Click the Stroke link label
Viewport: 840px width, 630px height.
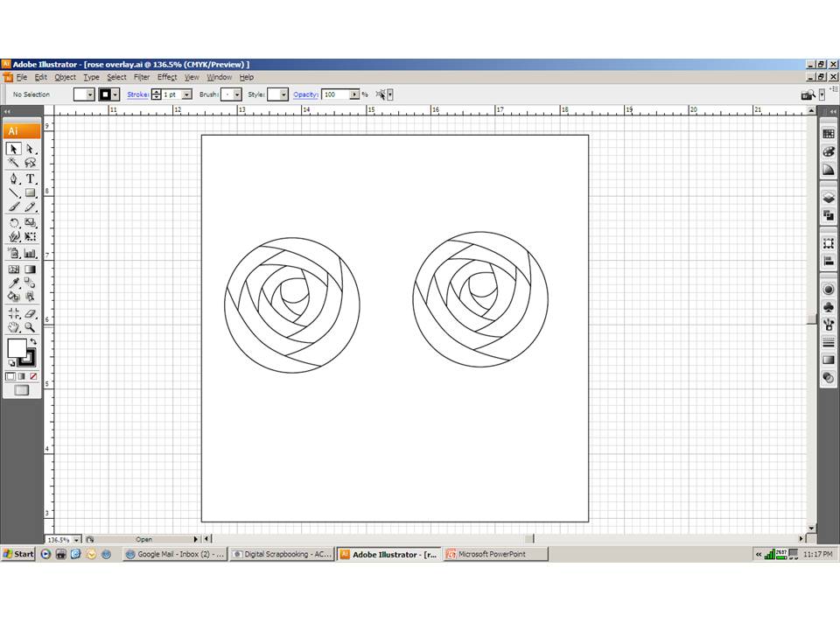coord(137,94)
